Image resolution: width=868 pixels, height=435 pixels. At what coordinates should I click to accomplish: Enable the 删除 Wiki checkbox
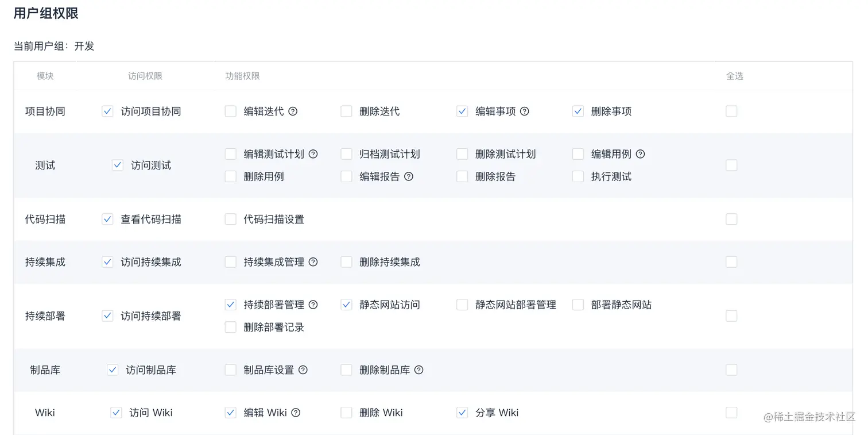coord(346,413)
